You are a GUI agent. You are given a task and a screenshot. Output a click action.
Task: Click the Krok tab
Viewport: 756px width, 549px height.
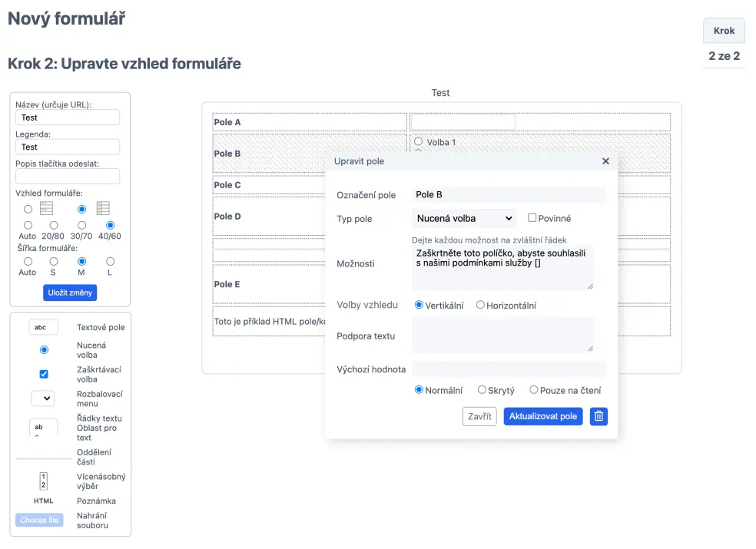pyautogui.click(x=724, y=31)
